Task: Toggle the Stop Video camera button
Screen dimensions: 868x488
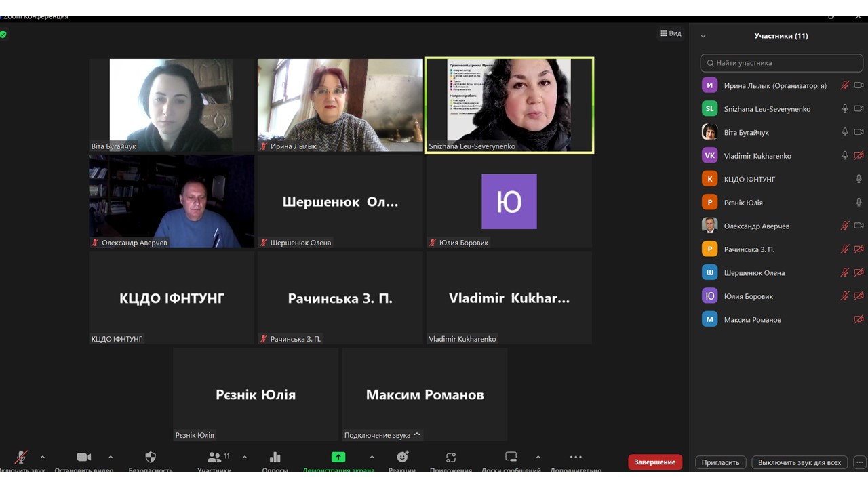Action: (x=84, y=457)
